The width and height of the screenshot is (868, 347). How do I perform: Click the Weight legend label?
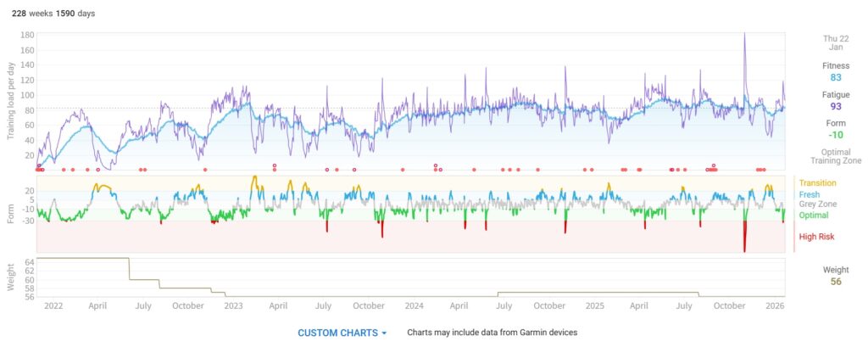(835, 270)
